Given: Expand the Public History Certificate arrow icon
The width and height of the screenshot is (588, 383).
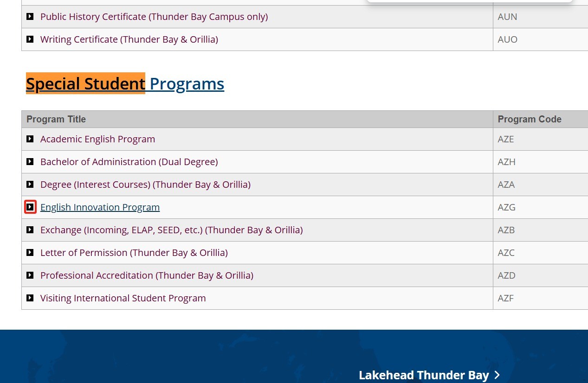Looking at the screenshot, I should (30, 17).
